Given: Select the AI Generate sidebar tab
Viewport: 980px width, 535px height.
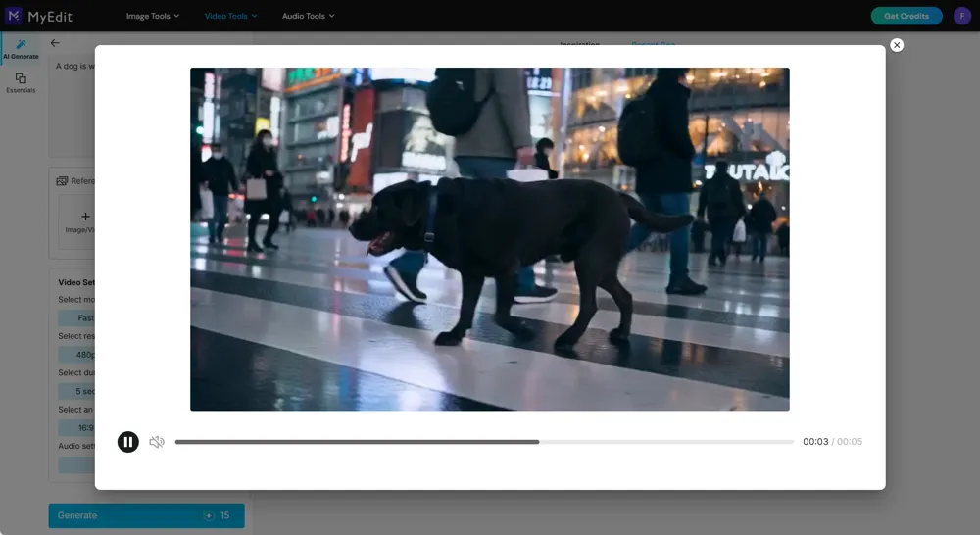Looking at the screenshot, I should (x=21, y=49).
